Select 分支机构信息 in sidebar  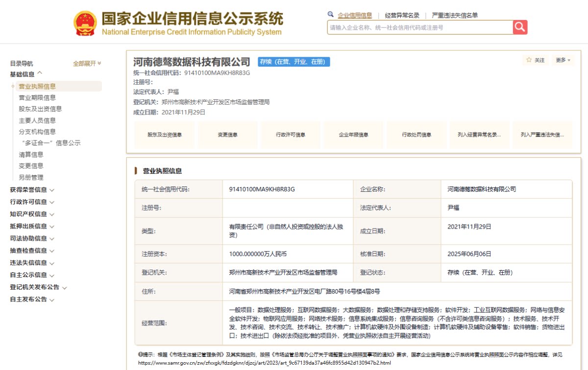click(x=37, y=132)
